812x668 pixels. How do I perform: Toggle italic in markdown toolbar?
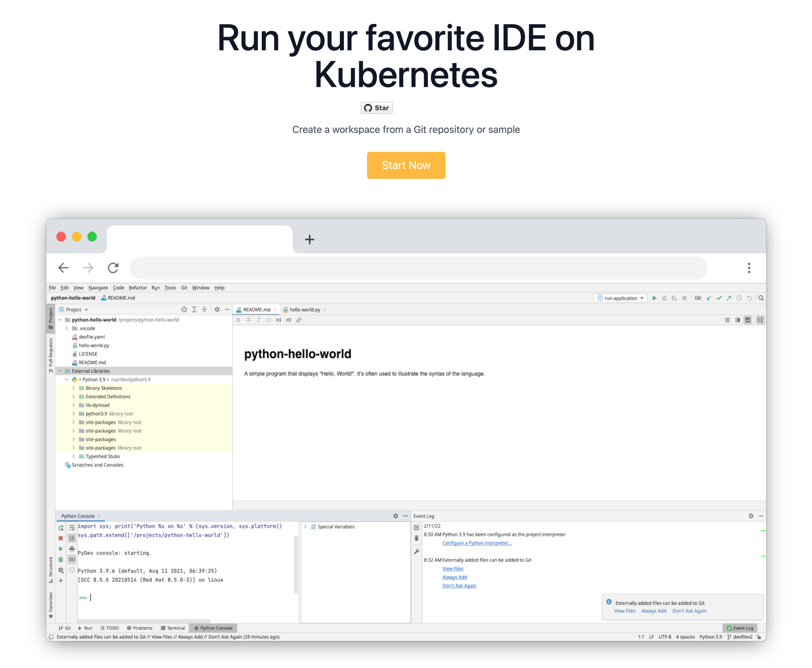(x=259, y=320)
